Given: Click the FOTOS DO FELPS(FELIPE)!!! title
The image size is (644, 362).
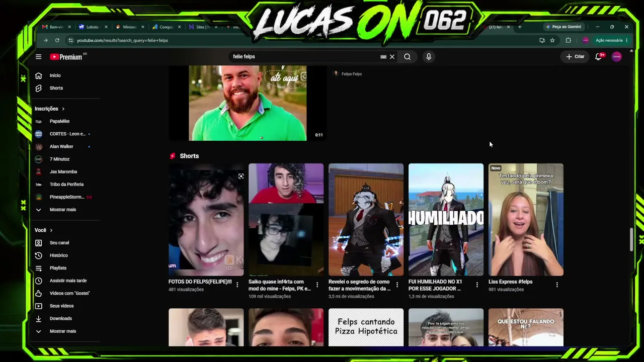Looking at the screenshot, I should [x=200, y=282].
